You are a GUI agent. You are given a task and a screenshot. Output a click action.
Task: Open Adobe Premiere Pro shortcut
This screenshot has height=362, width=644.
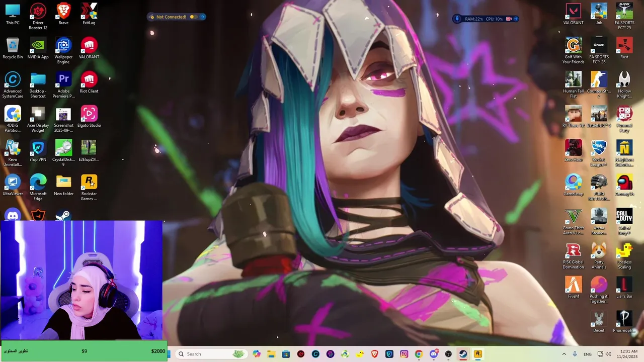pos(63,85)
